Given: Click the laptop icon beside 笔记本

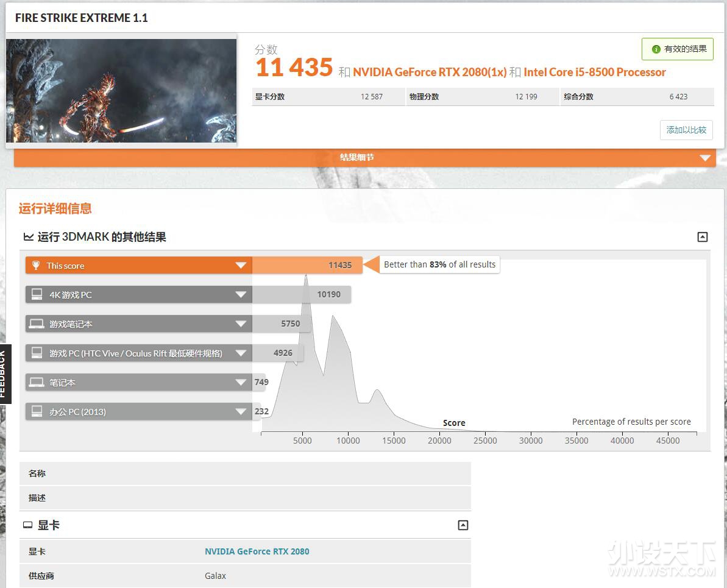Looking at the screenshot, I should (37, 381).
